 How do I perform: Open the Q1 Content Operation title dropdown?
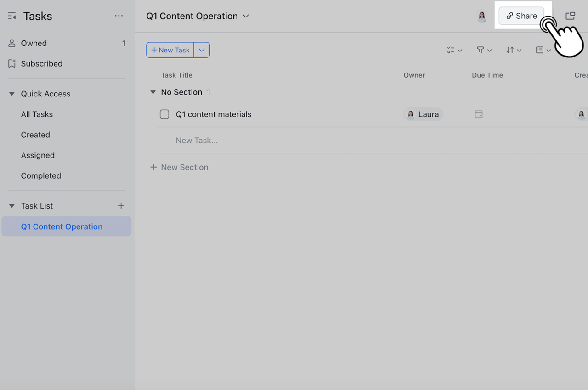[x=246, y=16]
